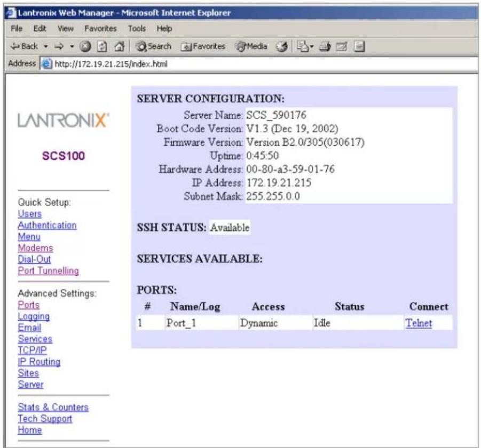Click the Connect column header
Image resolution: width=481 pixels, height=448 pixels.
point(429,307)
